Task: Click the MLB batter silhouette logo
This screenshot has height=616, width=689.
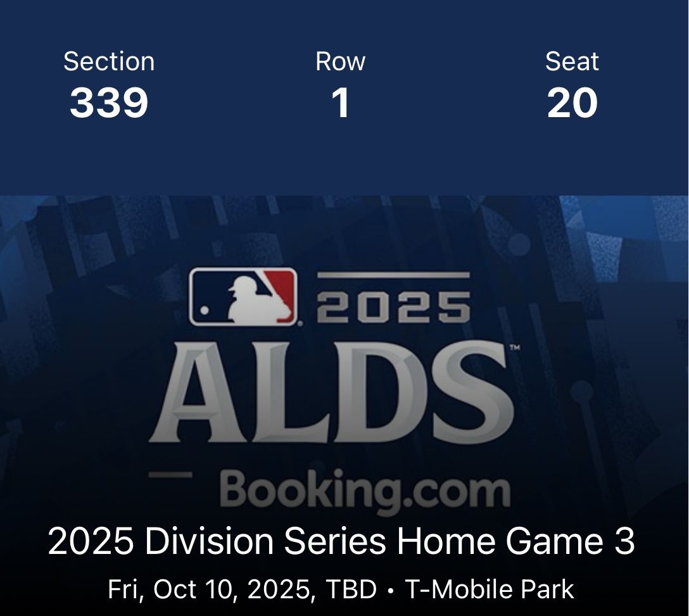Action: pos(243,296)
